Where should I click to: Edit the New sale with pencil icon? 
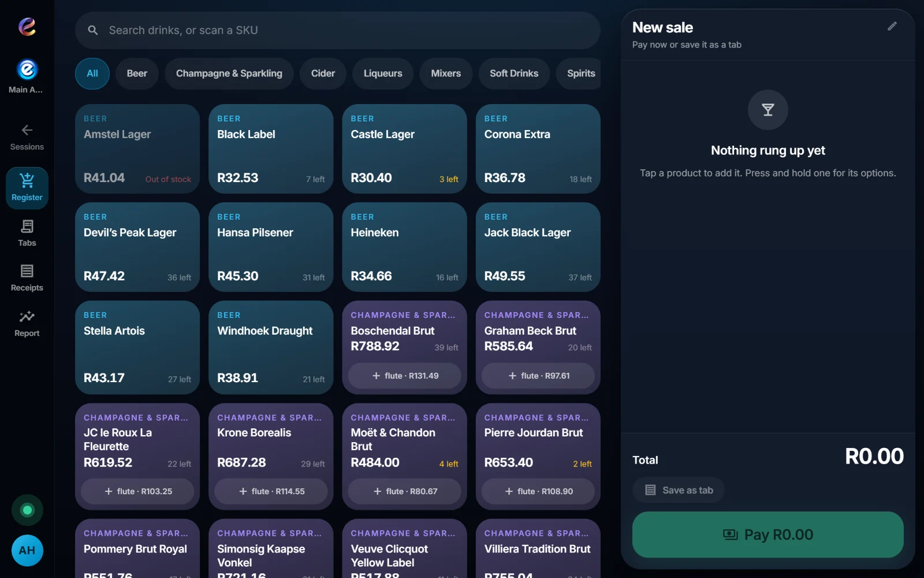(892, 26)
